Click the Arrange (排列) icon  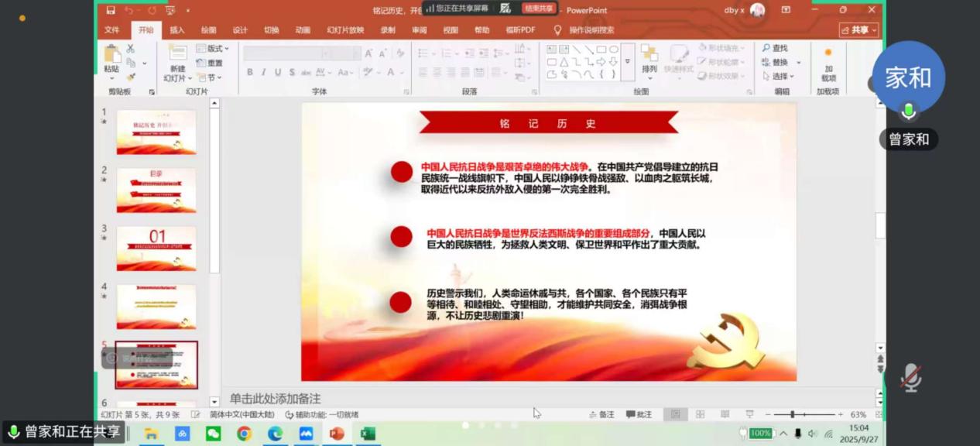(649, 54)
